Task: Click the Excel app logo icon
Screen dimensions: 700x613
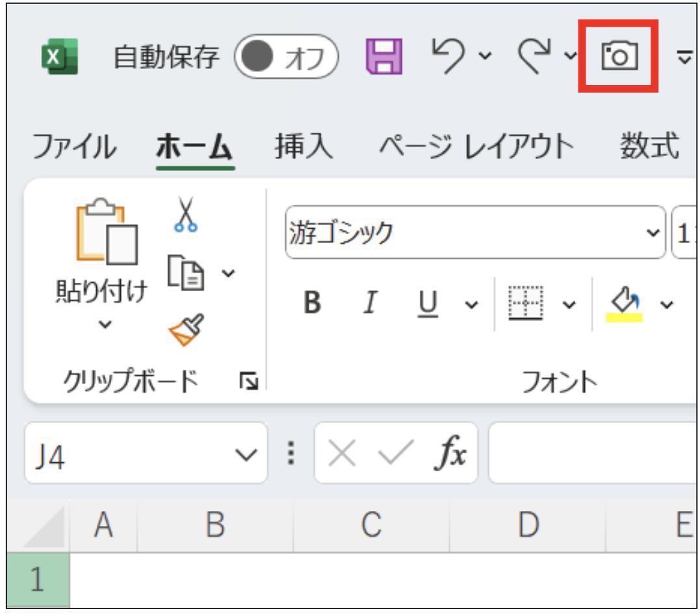Action: click(x=59, y=57)
